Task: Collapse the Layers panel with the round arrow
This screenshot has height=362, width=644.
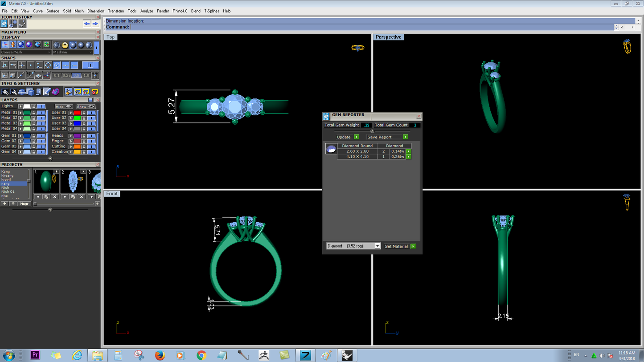Action: tap(50, 159)
